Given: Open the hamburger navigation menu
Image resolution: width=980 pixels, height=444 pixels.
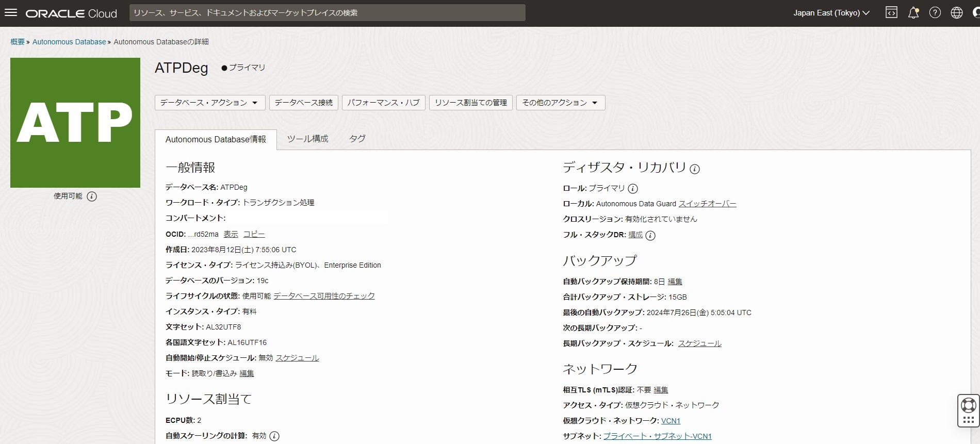Looking at the screenshot, I should [x=11, y=13].
